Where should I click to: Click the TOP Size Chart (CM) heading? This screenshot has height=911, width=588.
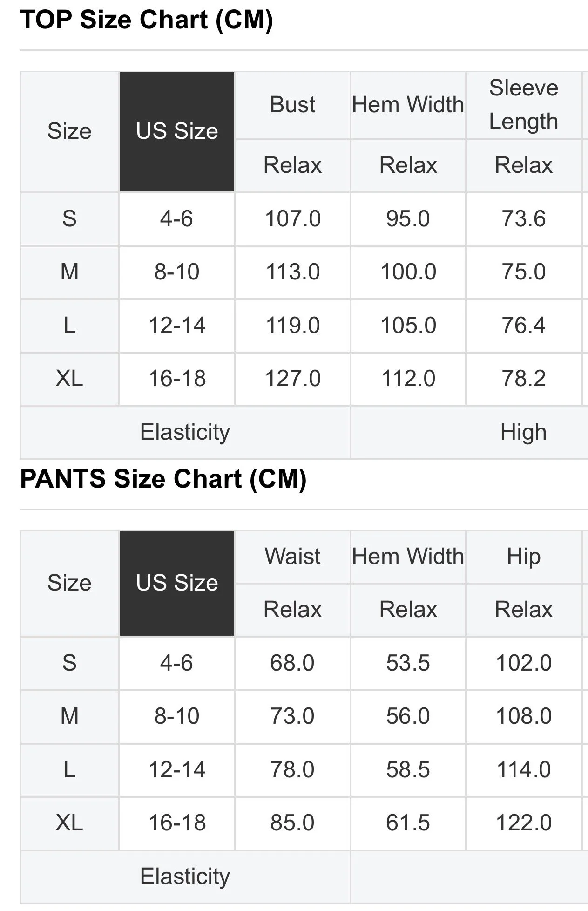[146, 20]
